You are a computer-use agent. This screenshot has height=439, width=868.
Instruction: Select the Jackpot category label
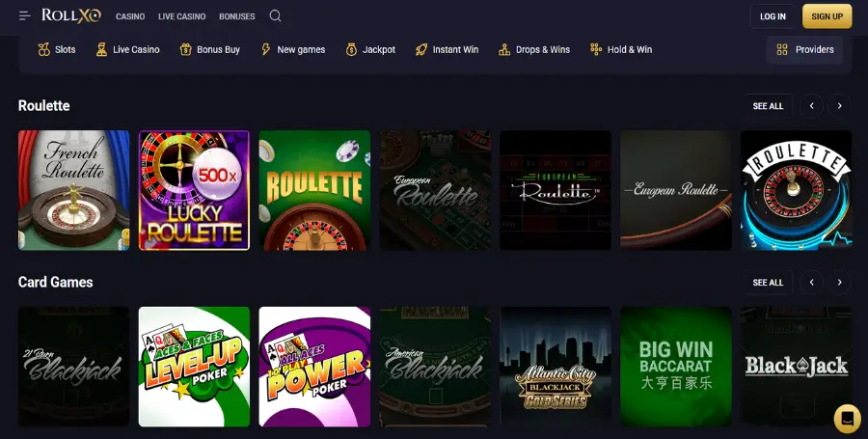[x=379, y=50]
